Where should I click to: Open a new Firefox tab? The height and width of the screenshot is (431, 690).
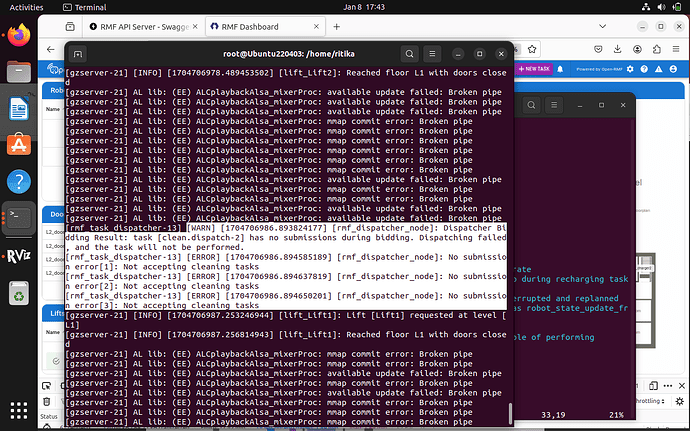tap(337, 27)
